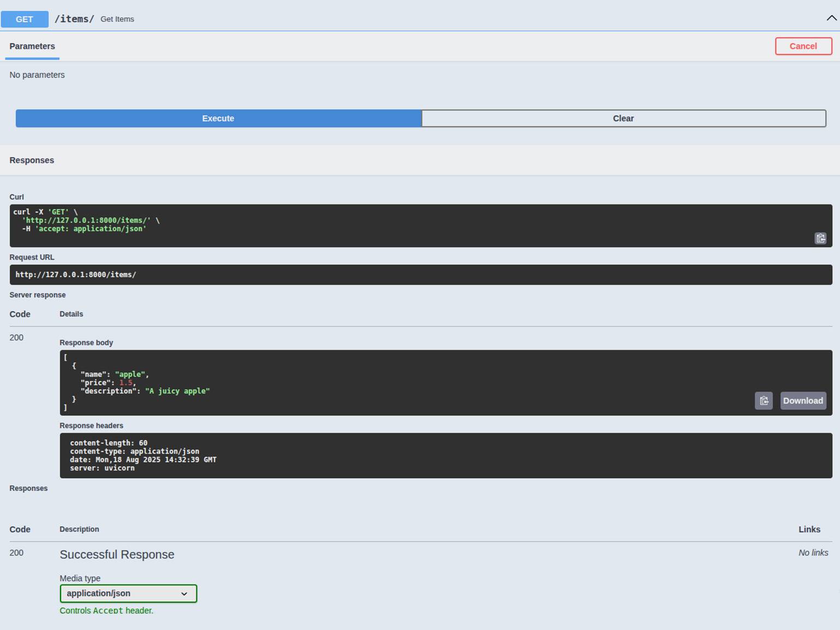Clear the response with Clear button
The image size is (840, 630).
623,118
